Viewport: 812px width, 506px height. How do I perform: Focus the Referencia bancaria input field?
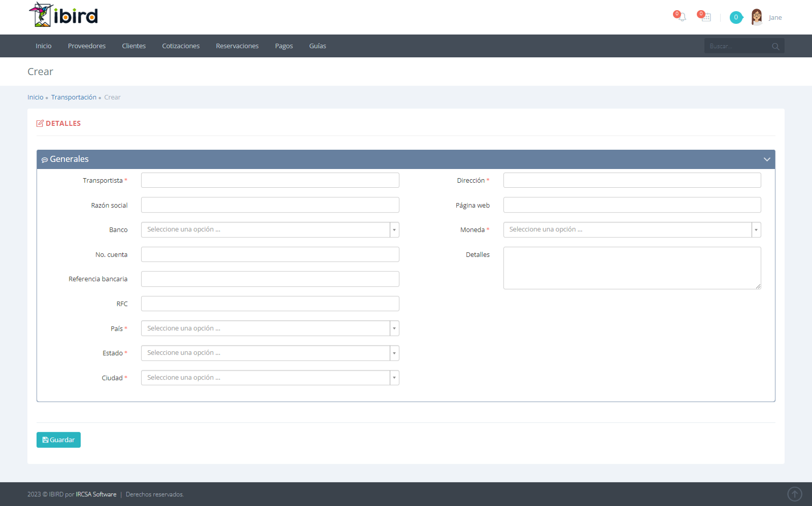coord(270,279)
